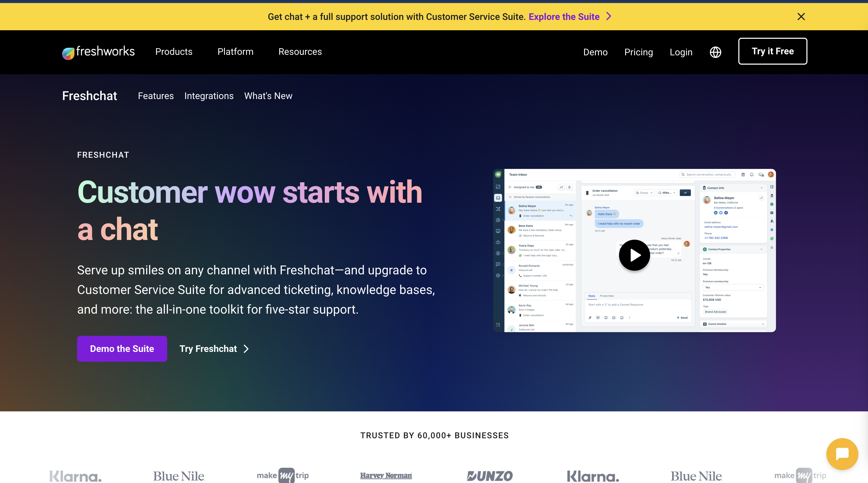This screenshot has width=868, height=483.
Task: Open the Login page
Action: (681, 52)
